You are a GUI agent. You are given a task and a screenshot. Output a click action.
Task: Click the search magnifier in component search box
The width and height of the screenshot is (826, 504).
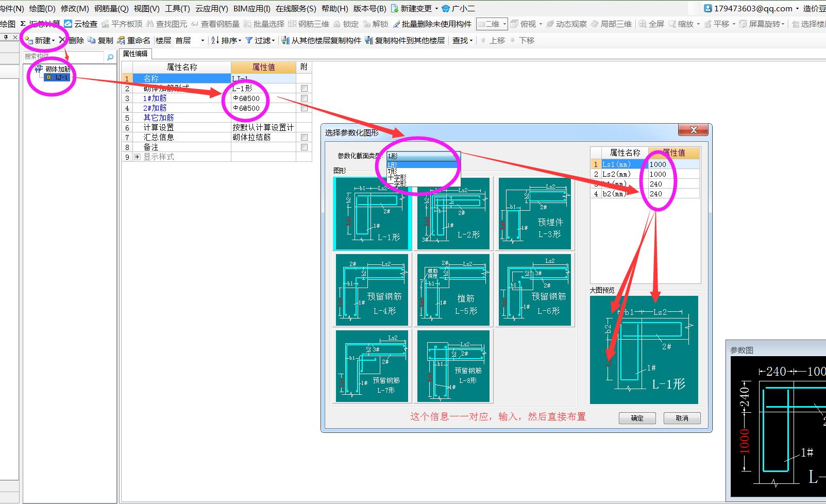click(x=110, y=57)
